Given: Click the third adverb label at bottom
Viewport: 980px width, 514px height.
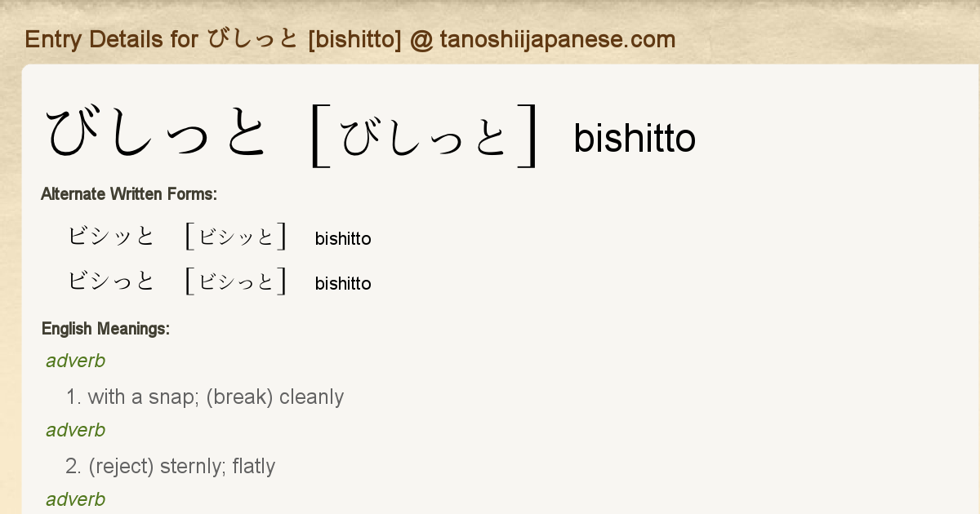Looking at the screenshot, I should [x=76, y=499].
